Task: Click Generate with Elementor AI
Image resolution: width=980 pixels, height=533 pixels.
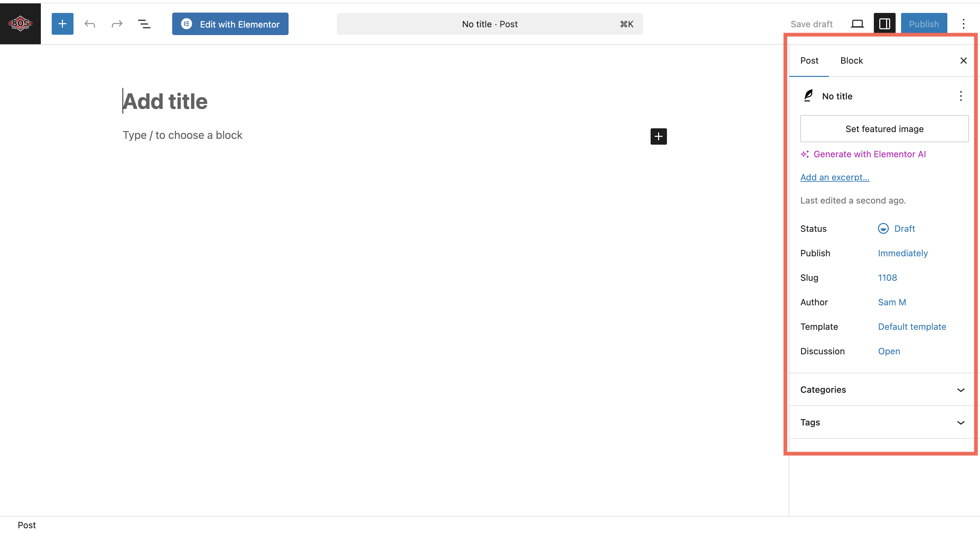Action: tap(863, 154)
